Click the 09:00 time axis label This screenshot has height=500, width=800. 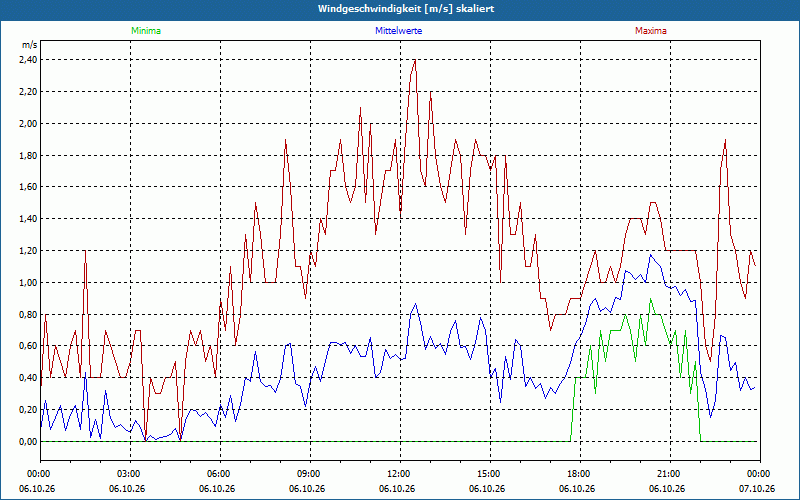pyautogui.click(x=311, y=474)
